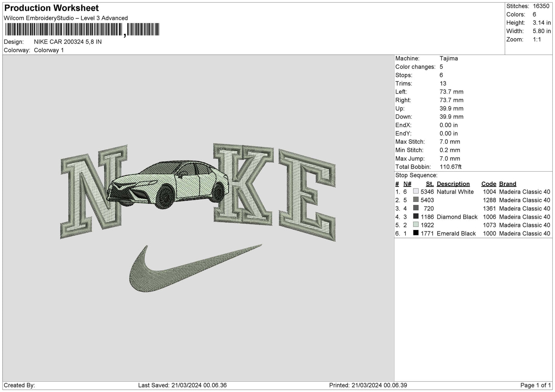Screen dimensions: 555x392
Task: Click the 'St.' column header
Action: pyautogui.click(x=429, y=184)
